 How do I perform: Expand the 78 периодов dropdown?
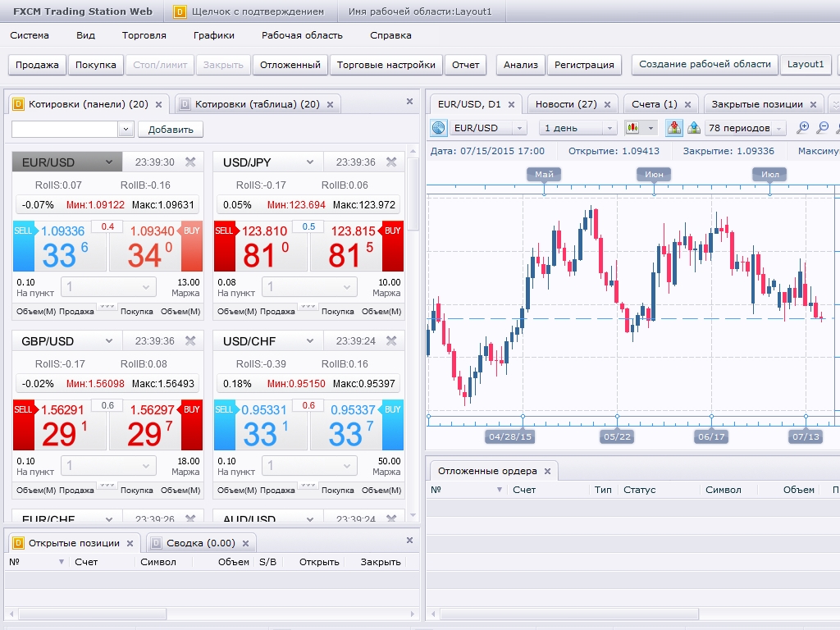click(746, 128)
